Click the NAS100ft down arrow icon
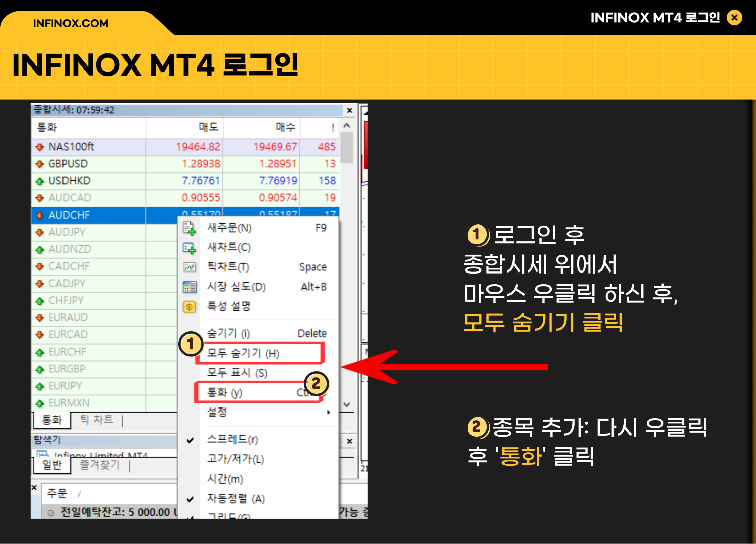756x544 pixels. click(x=40, y=147)
